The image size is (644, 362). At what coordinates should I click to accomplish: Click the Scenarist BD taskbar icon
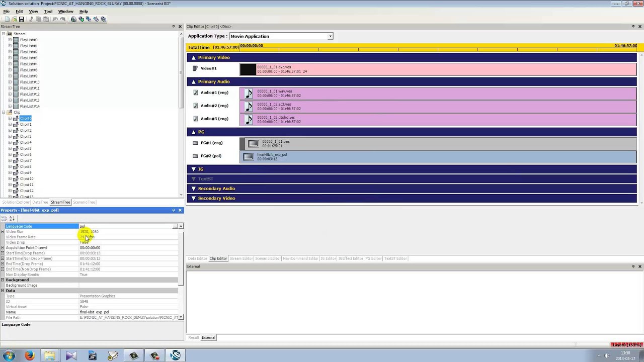[176, 355]
